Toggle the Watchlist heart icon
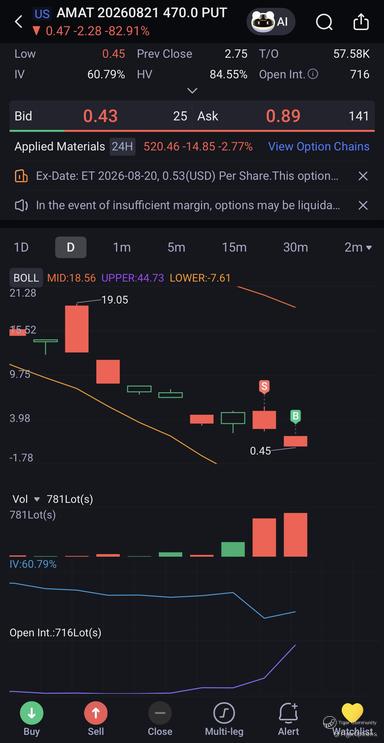Viewport: 384px width, 743px height. pyautogui.click(x=352, y=713)
